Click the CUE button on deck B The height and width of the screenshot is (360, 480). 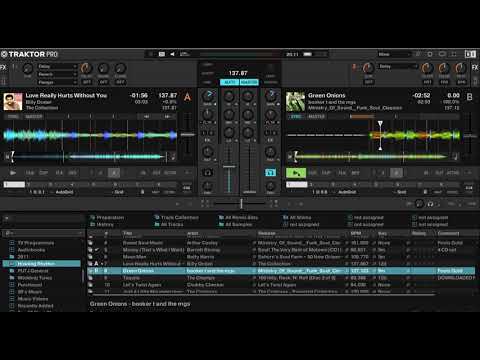pyautogui.click(x=313, y=173)
